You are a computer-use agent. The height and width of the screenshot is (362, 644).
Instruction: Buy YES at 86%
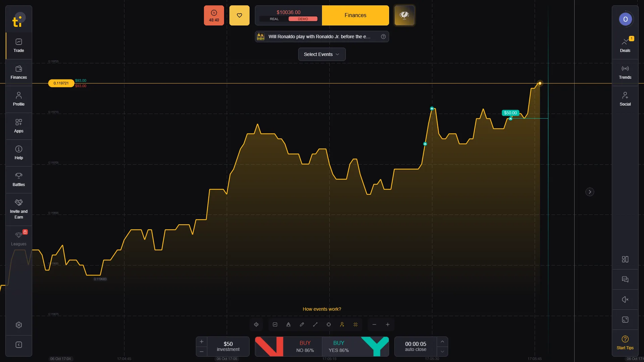[x=356, y=347]
